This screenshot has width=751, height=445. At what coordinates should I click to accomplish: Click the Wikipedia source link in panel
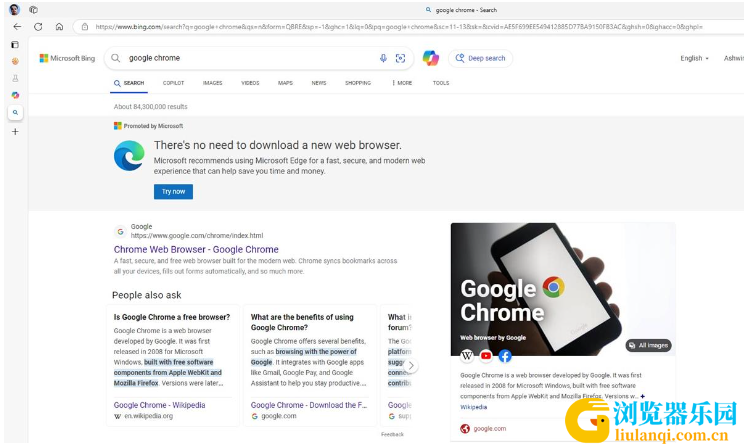point(474,407)
